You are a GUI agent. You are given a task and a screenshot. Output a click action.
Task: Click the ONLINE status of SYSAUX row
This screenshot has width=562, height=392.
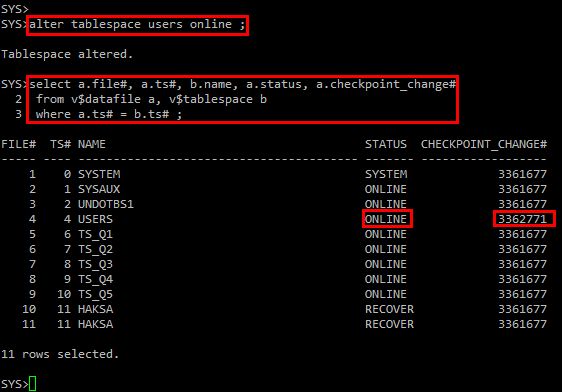[x=386, y=189]
